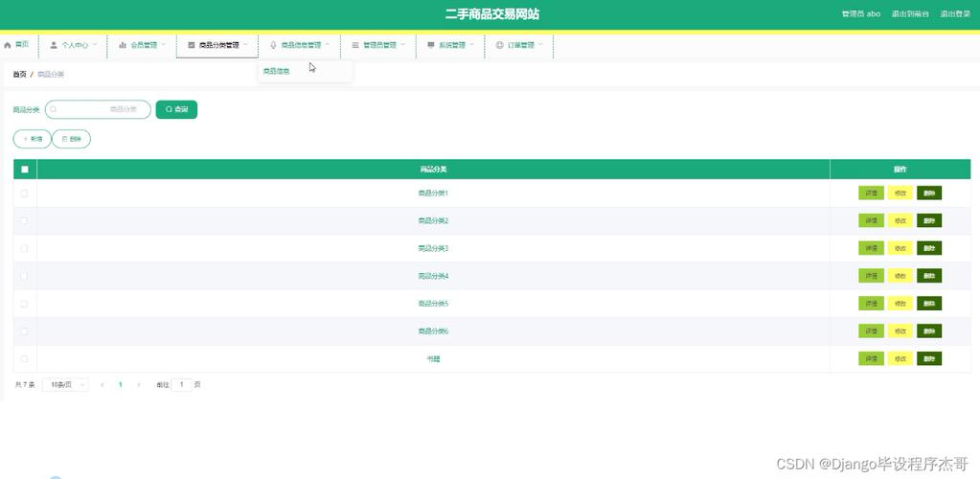The width and height of the screenshot is (980, 479).
Task: Click the dark green 删除 button for 商品分类3
Action: point(929,248)
